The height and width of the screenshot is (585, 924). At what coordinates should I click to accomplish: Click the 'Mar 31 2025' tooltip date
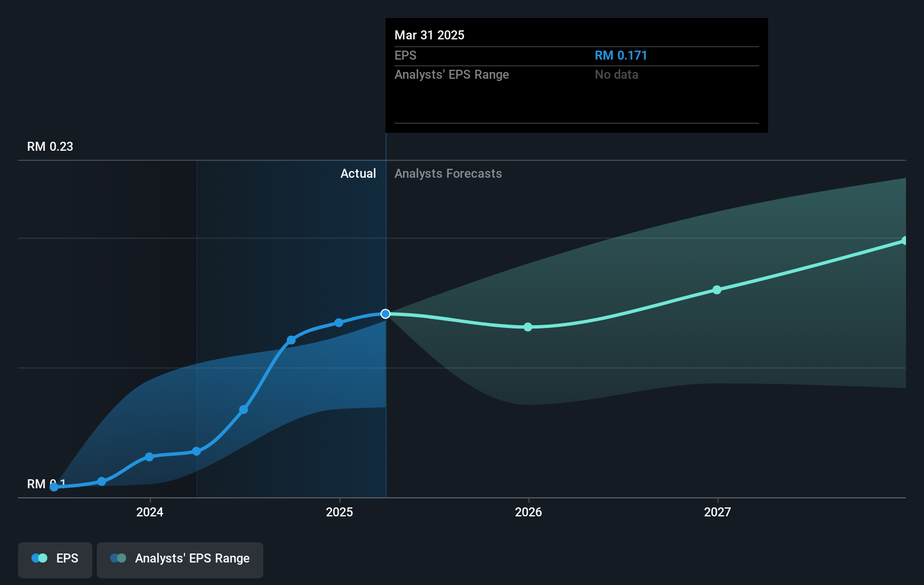point(429,35)
